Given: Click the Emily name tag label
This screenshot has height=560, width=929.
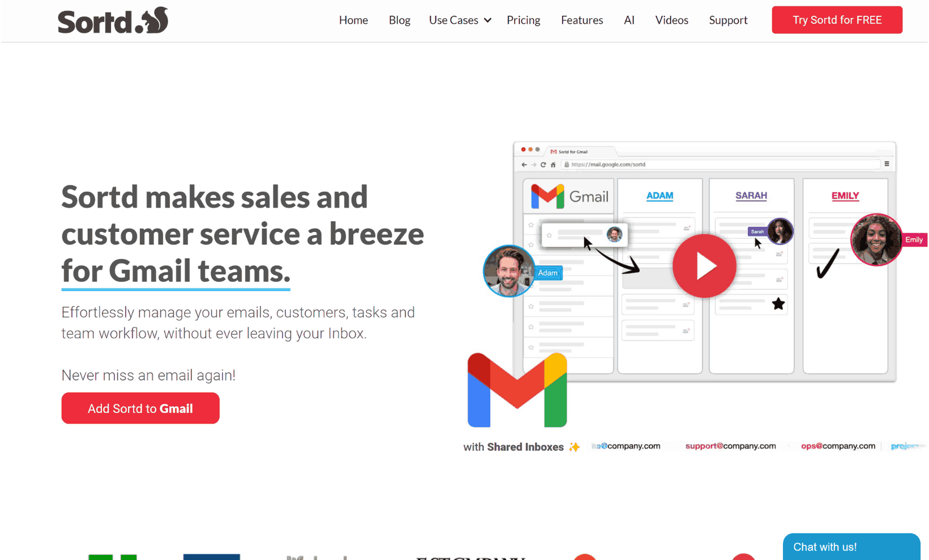Looking at the screenshot, I should point(914,240).
